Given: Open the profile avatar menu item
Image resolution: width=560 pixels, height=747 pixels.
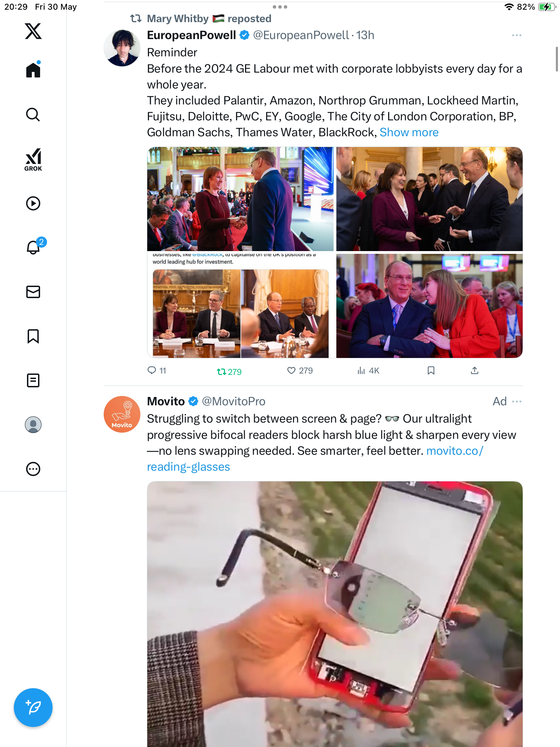Looking at the screenshot, I should pos(33,425).
